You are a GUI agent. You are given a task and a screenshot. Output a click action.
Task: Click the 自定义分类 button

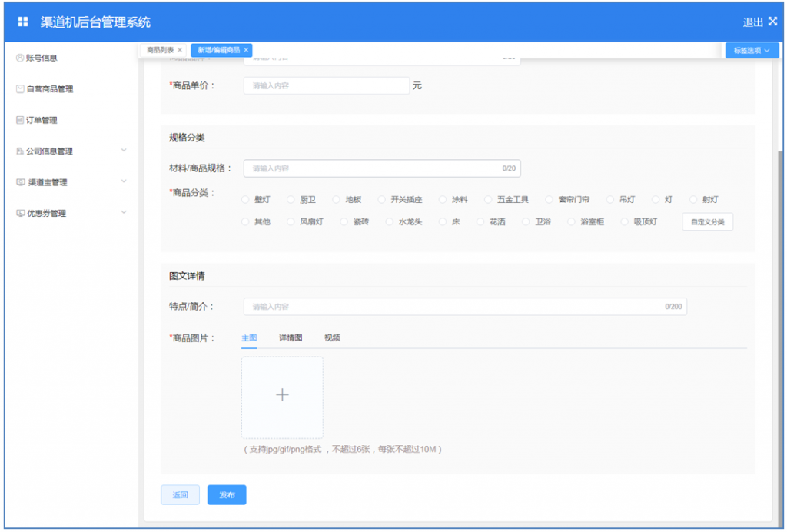point(707,222)
